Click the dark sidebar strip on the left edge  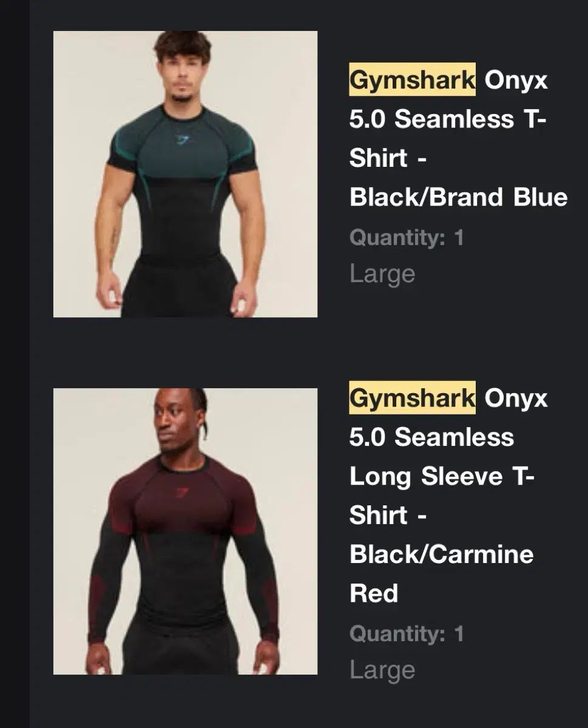[15, 364]
